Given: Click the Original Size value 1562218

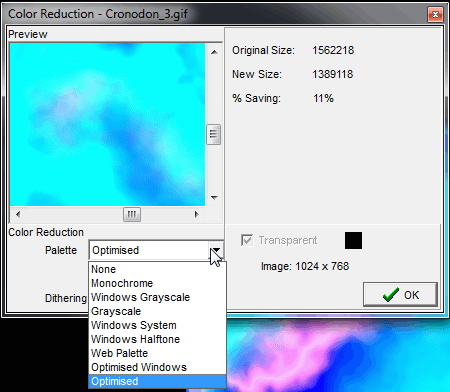Looking at the screenshot, I should pyautogui.click(x=333, y=50).
